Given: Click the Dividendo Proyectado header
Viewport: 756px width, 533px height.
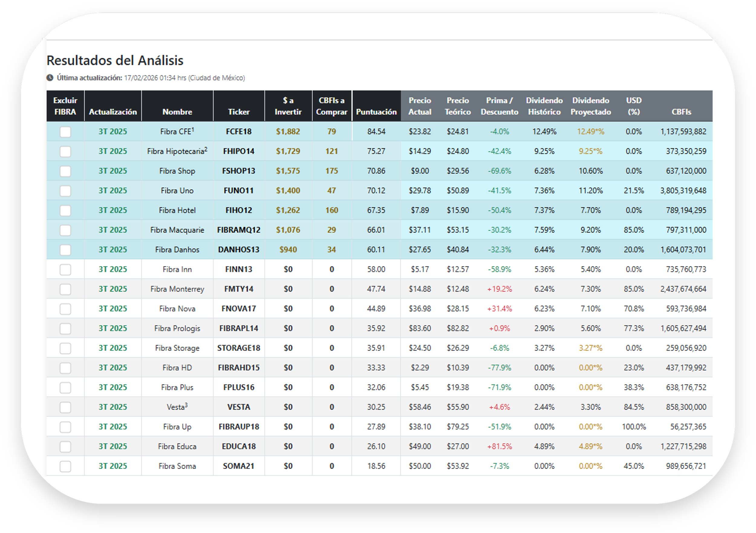Looking at the screenshot, I should click(x=590, y=106).
